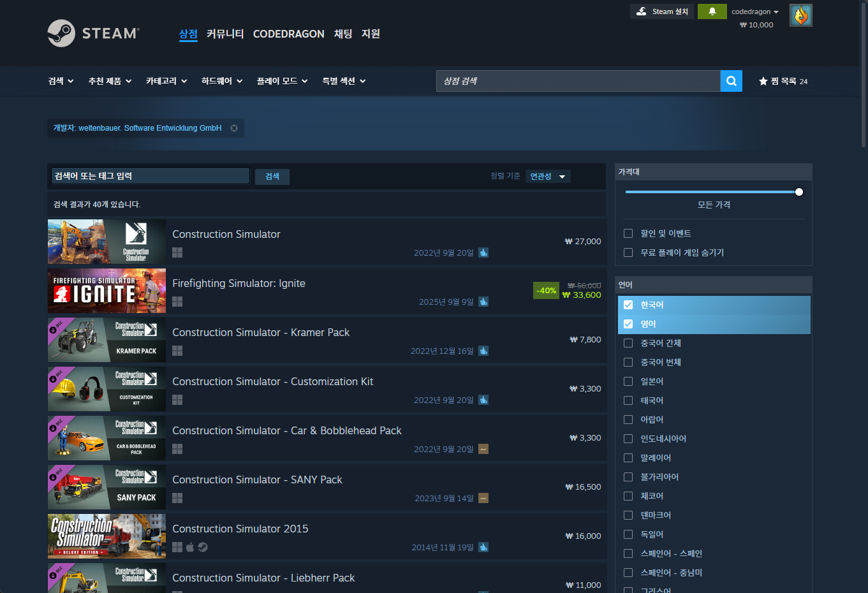868x593 pixels.
Task: Remove the weltenbauer developer filter tag
Action: (x=234, y=128)
